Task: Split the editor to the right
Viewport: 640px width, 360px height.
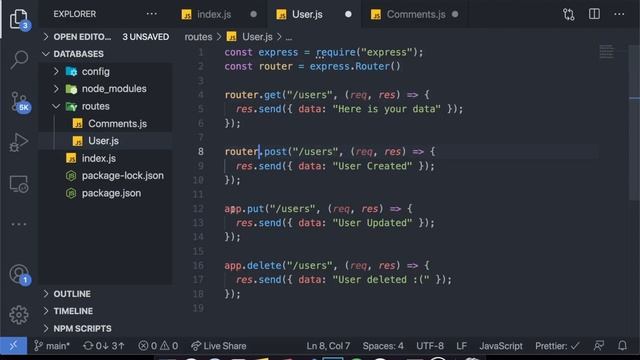Action: 594,14
